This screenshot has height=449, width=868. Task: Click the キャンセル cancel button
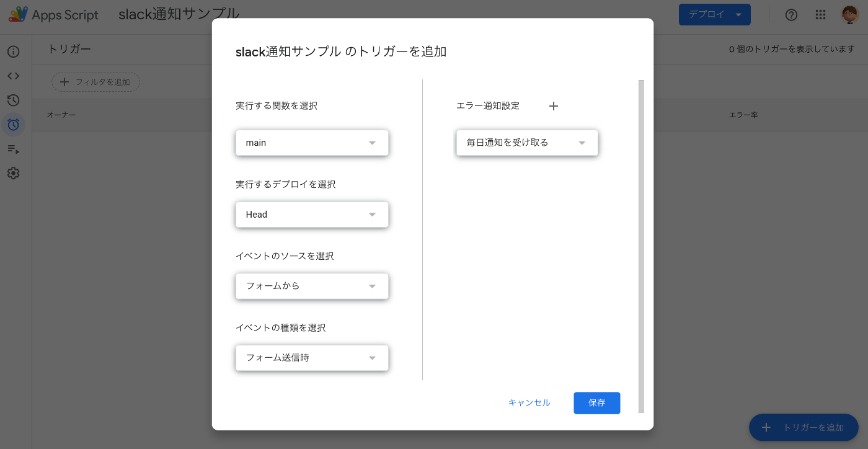point(529,402)
